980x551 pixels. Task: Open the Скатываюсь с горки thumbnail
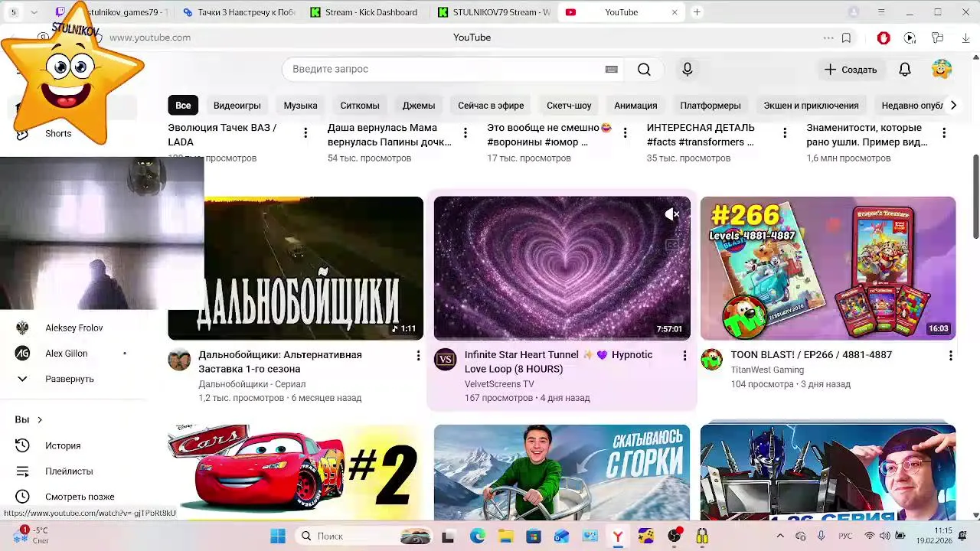click(562, 472)
